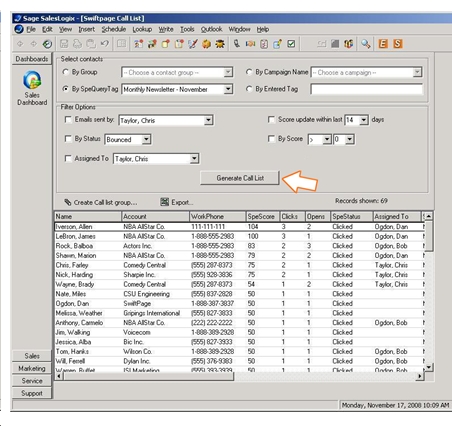The width and height of the screenshot is (452, 426).
Task: Open the Lookup menu
Action: 142,29
